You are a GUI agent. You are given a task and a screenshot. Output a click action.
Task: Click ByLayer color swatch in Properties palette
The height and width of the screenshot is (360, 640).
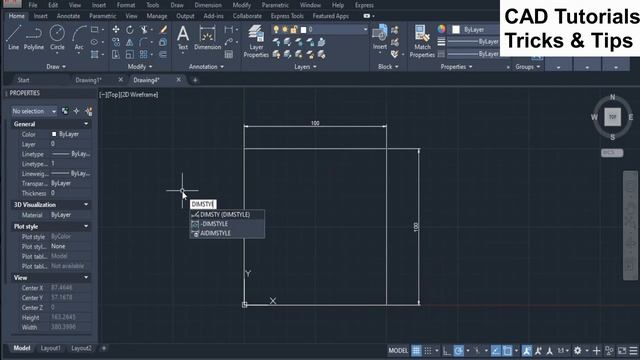pyautogui.click(x=54, y=134)
